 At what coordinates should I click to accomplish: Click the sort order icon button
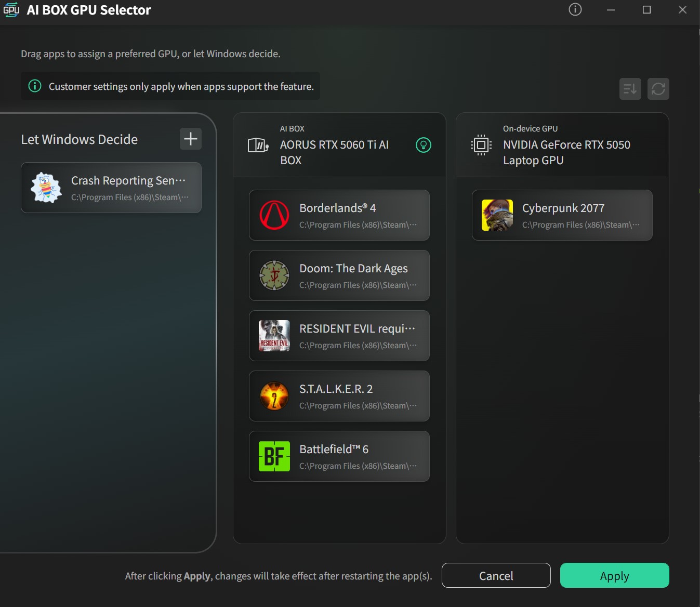[630, 89]
